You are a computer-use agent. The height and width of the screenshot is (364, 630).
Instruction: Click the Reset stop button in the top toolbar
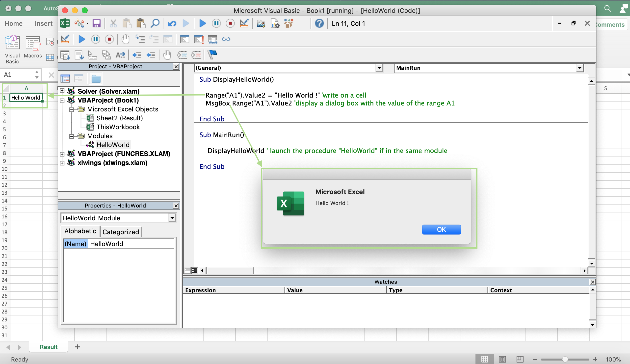click(230, 24)
